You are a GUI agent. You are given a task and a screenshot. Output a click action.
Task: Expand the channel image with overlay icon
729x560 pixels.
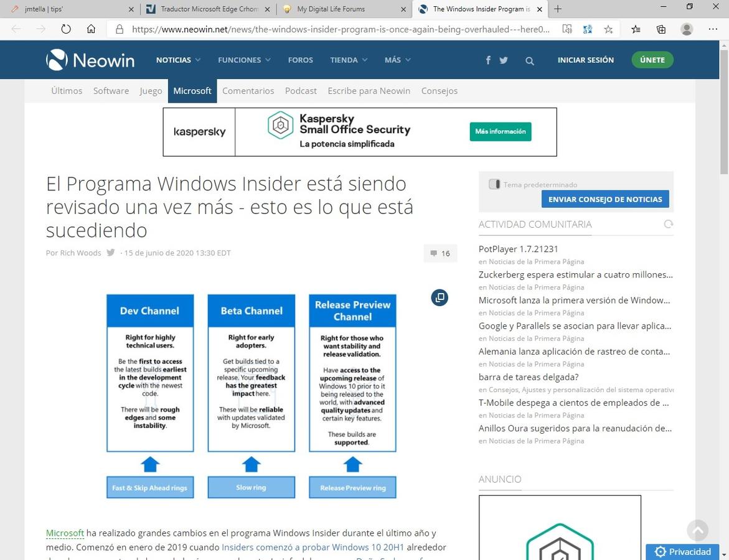(x=440, y=297)
